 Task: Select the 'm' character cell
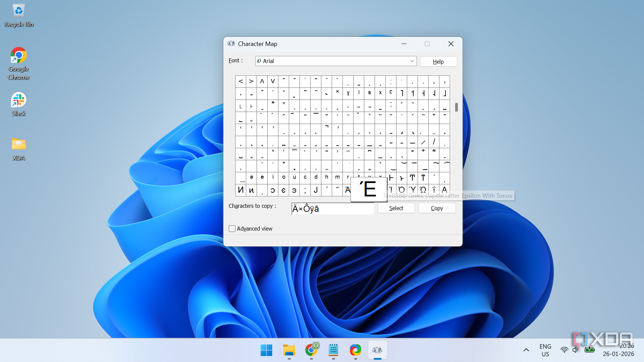(337, 178)
